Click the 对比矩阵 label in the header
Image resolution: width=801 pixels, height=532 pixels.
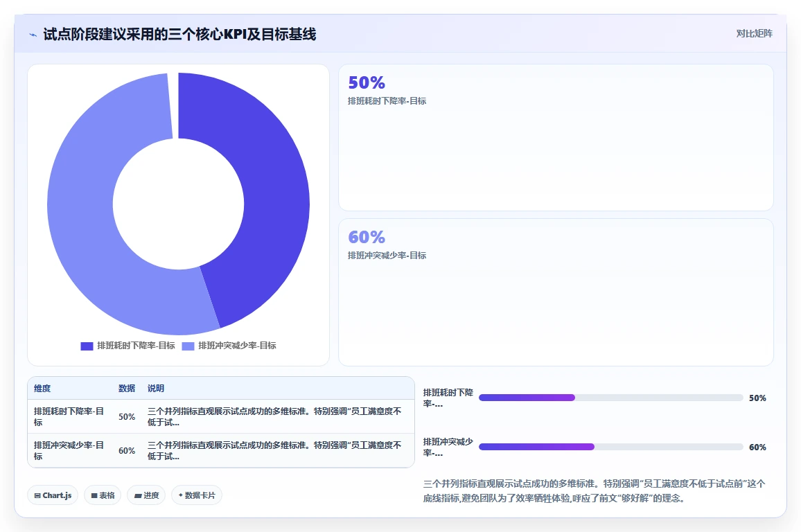coord(754,34)
